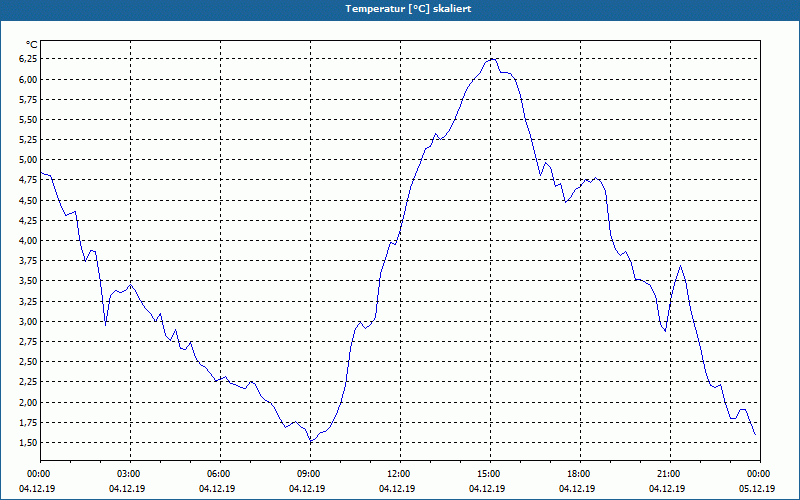Click the 5,00 y-axis value
800x500 pixels.
[29, 160]
